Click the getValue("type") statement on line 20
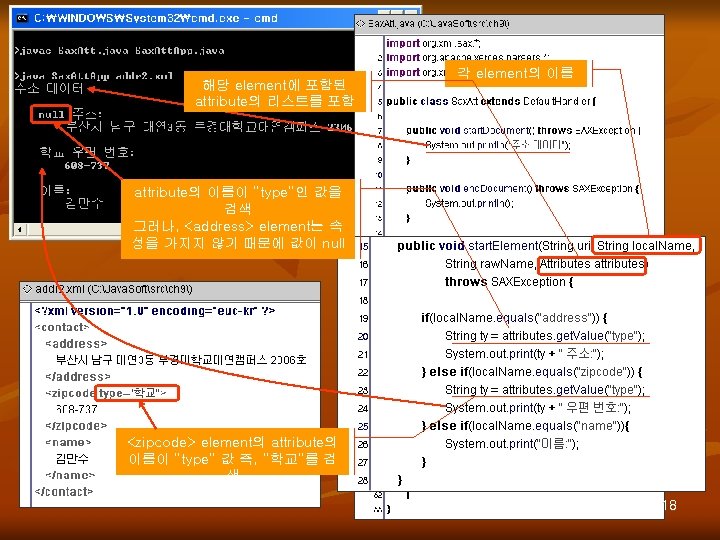Screen dimensions: 720x540 point(545,336)
